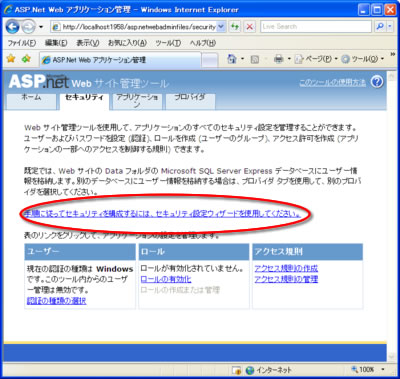Click the アクセス規則の作成 link

[286, 268]
